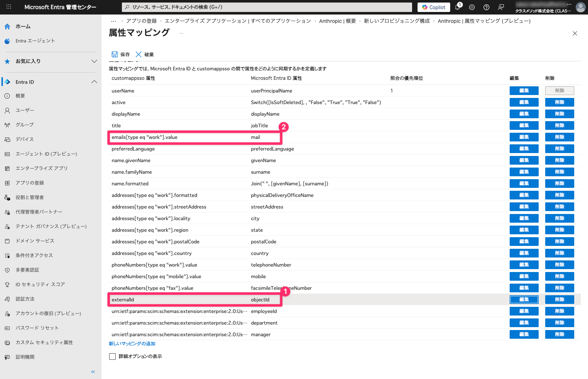Image resolution: width=588 pixels, height=379 pixels.
Task: Expand breadcrumb ellipsis at path start
Action: coord(114,21)
